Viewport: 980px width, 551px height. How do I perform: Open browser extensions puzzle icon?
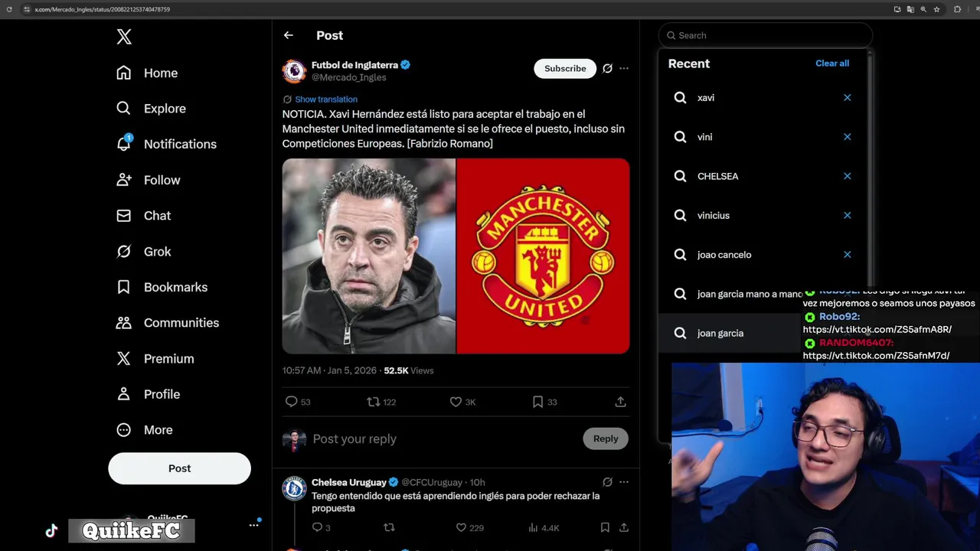[957, 9]
